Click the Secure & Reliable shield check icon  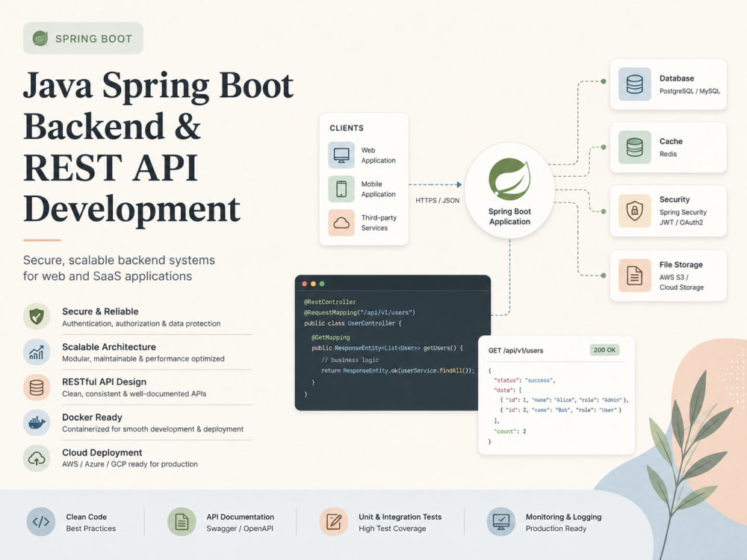tap(37, 316)
